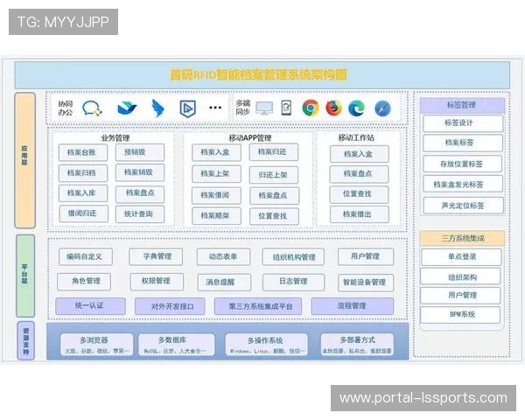Viewport: 525px width, 420px height.
Task: Click the Firefox browser icon
Action: pos(334,108)
